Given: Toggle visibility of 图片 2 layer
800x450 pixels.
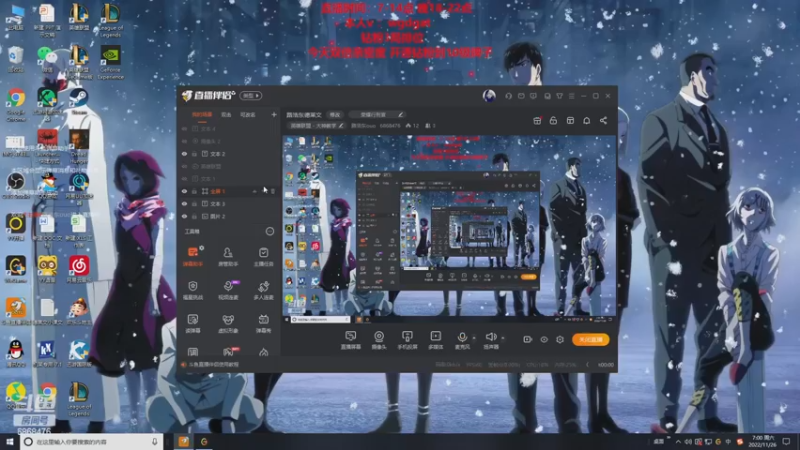Looking at the screenshot, I should click(x=184, y=216).
